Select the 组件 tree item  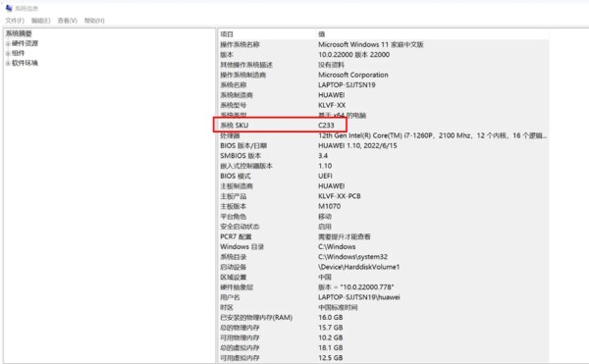point(18,53)
